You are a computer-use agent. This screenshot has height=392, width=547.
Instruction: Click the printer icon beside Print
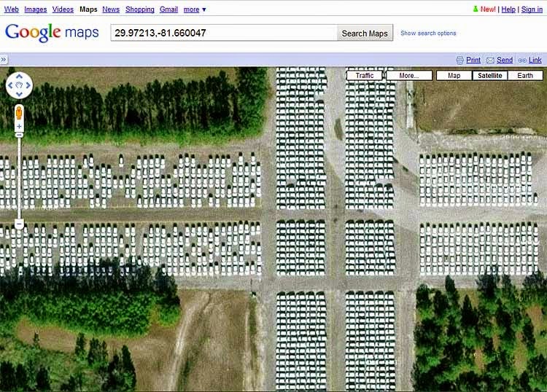459,60
